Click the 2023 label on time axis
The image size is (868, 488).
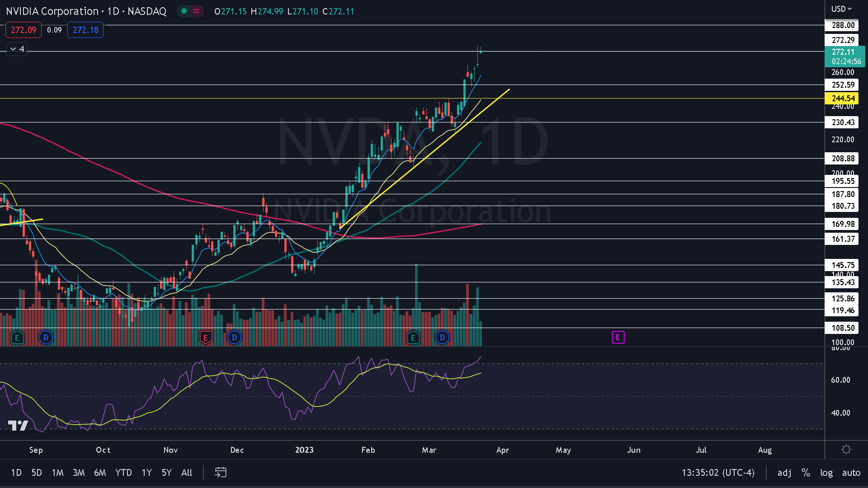point(304,450)
